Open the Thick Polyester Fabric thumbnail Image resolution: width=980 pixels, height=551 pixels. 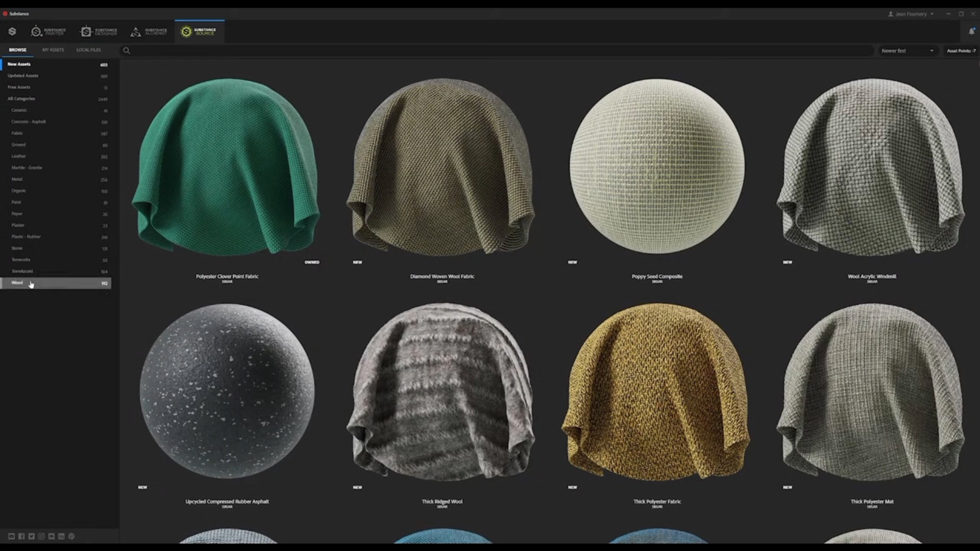click(x=657, y=392)
